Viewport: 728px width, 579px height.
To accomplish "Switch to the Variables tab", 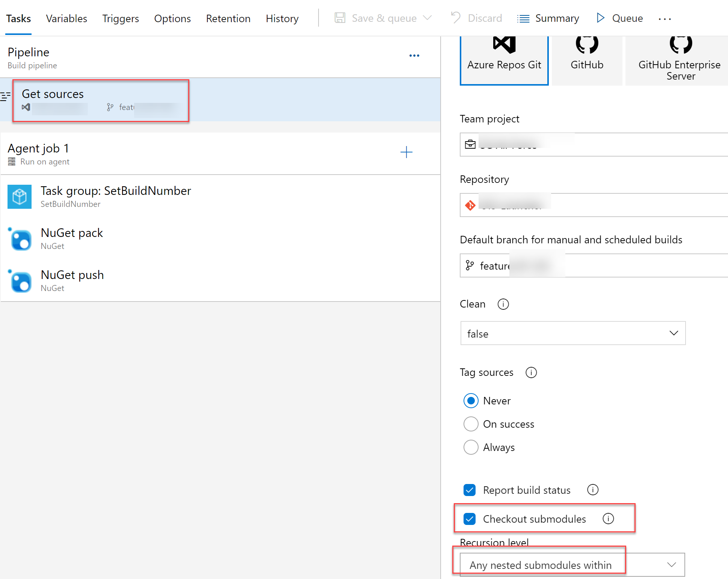I will point(66,18).
